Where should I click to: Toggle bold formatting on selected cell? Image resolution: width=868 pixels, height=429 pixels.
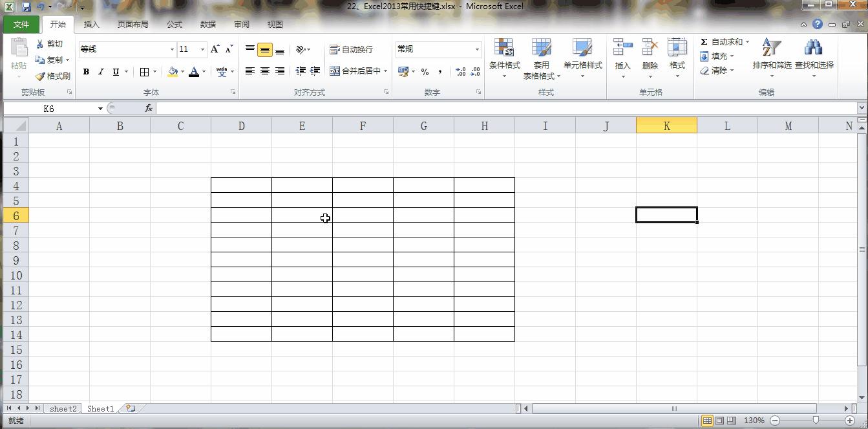[86, 72]
